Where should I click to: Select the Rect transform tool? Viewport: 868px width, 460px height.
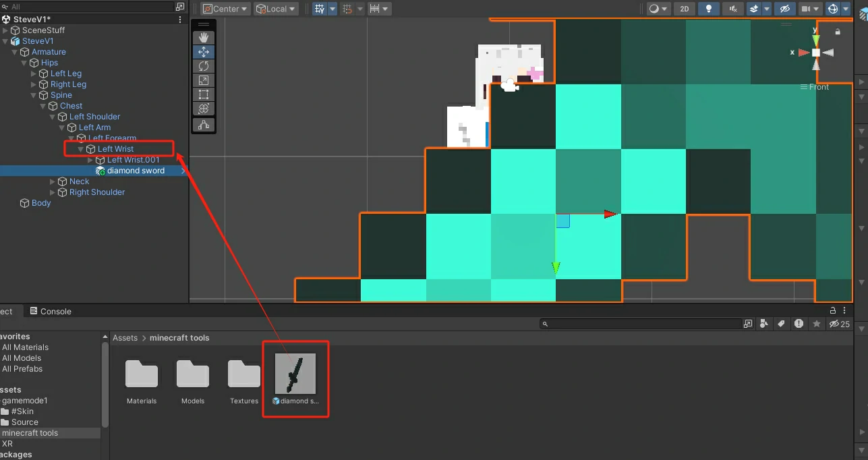(x=204, y=94)
